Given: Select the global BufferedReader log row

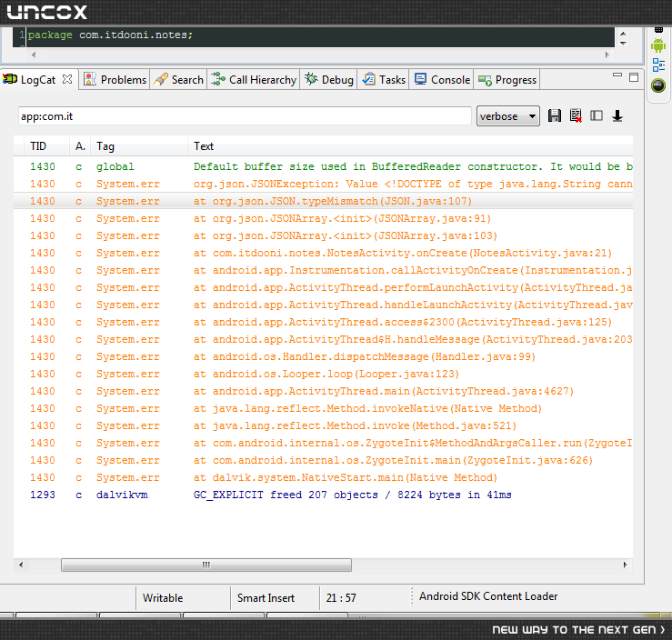Looking at the screenshot, I should pos(323,166).
